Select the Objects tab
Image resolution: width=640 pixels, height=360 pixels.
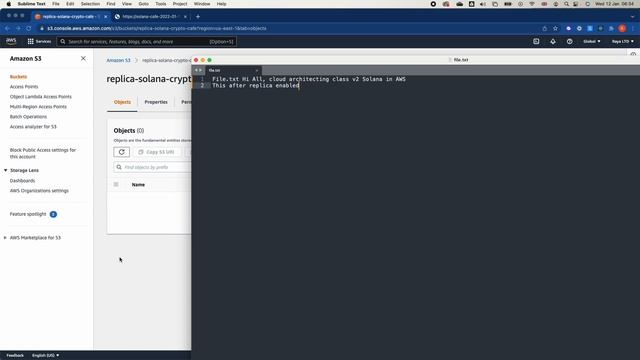[122, 102]
